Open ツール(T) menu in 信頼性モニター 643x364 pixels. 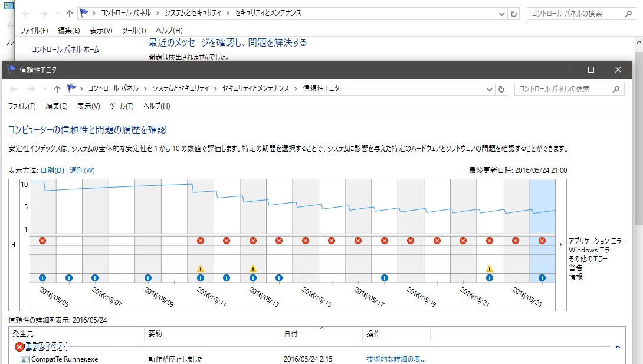(122, 106)
